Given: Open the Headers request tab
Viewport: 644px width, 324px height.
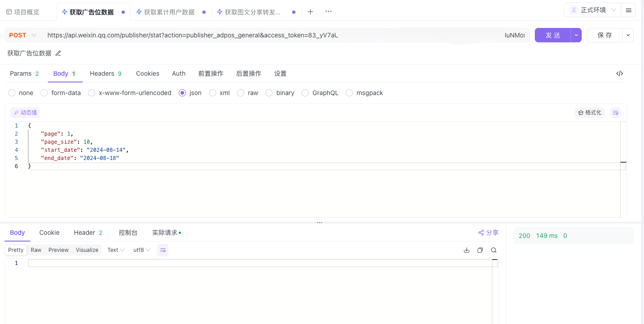Looking at the screenshot, I should 106,73.
